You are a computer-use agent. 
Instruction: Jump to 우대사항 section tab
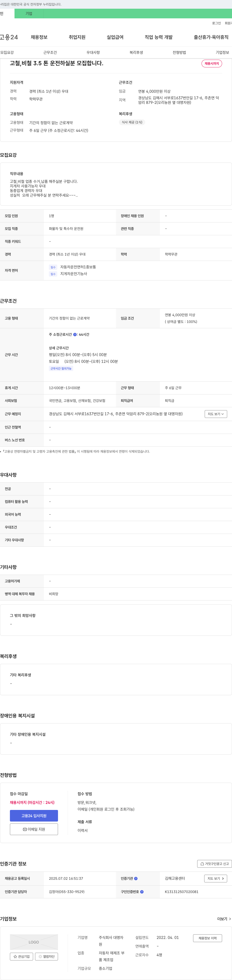click(93, 52)
